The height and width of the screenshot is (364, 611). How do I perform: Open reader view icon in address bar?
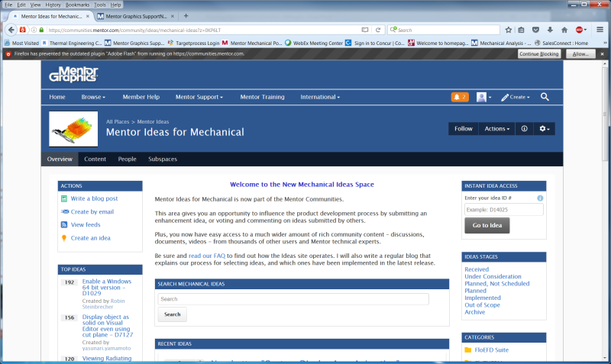click(365, 30)
